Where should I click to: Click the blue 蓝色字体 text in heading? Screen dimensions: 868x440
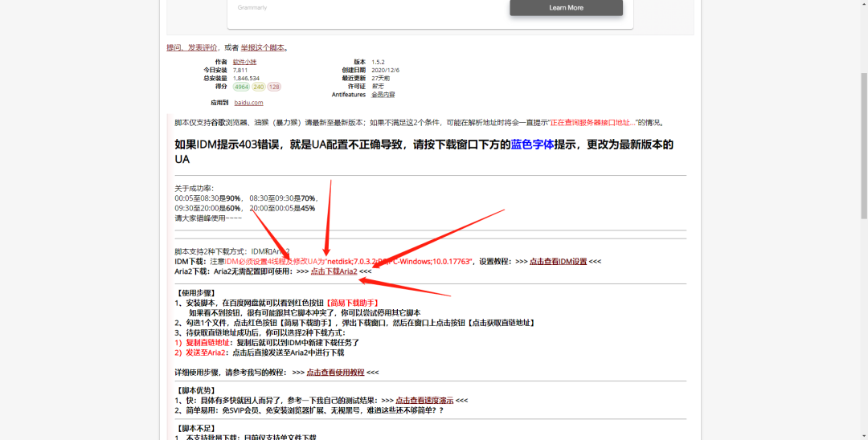[532, 145]
